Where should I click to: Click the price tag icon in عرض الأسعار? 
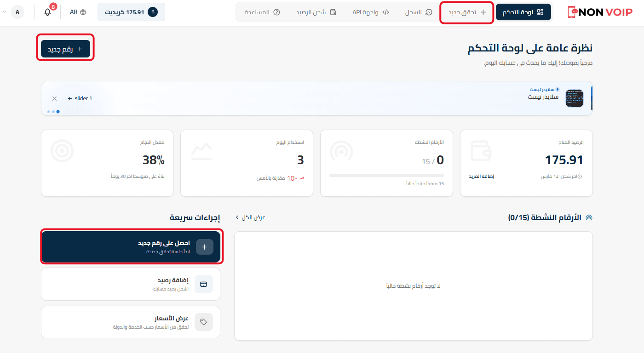204,322
